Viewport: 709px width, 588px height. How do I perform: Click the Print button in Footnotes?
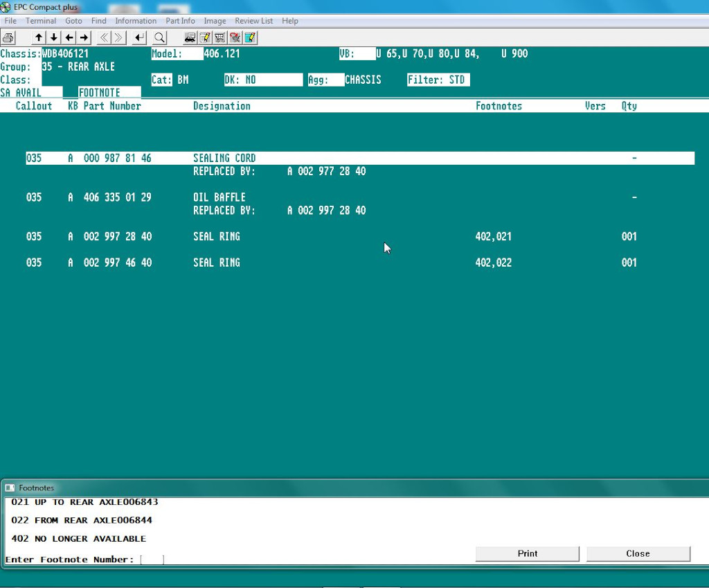(527, 553)
